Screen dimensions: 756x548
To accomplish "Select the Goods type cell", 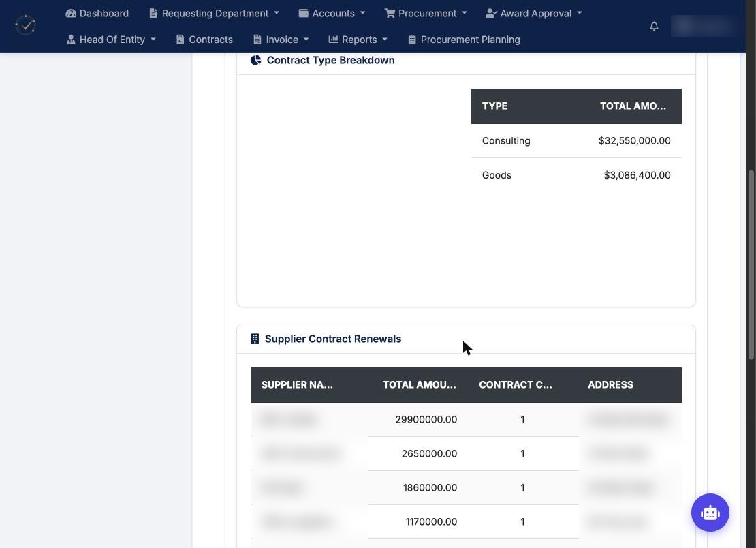I will [x=497, y=175].
